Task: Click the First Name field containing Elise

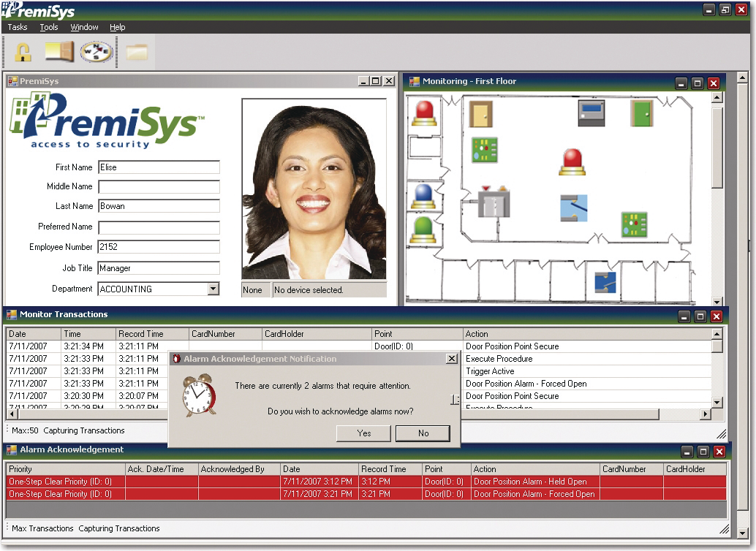Action: coord(159,167)
